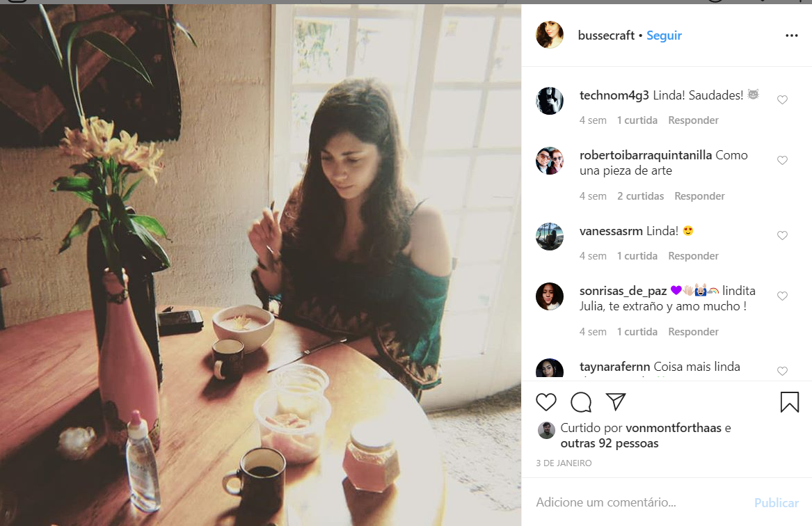Click Publicar to post comment
812x526 pixels.
click(776, 503)
